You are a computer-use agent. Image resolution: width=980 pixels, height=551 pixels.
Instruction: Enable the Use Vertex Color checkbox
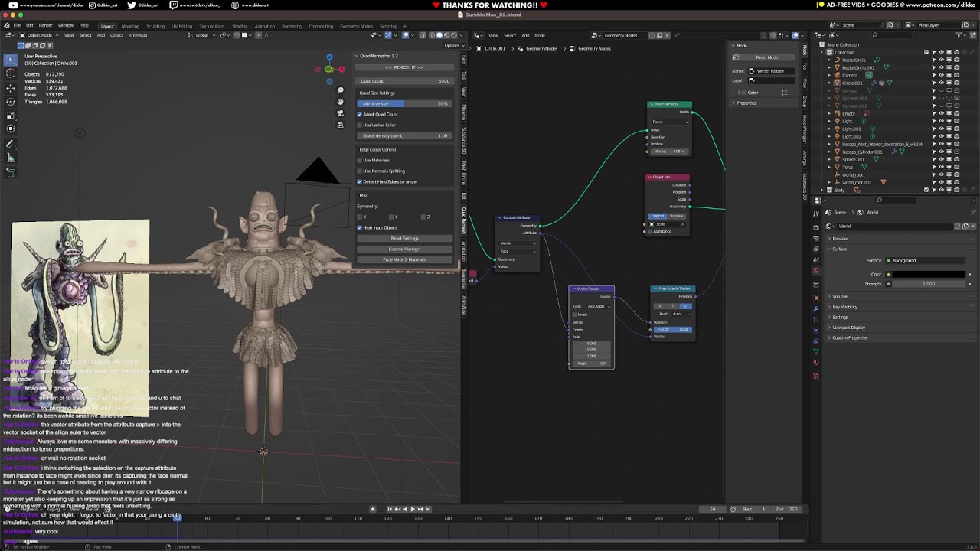(x=360, y=125)
